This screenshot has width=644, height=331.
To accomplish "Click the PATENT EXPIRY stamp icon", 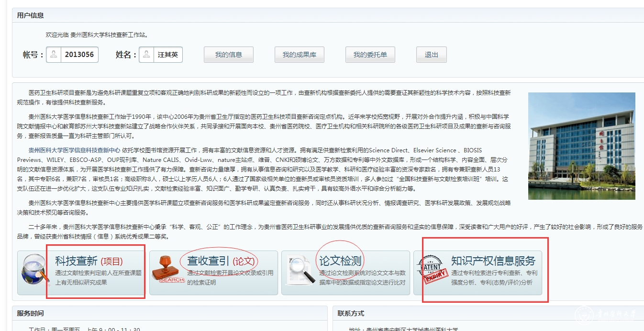I will pos(433,272).
